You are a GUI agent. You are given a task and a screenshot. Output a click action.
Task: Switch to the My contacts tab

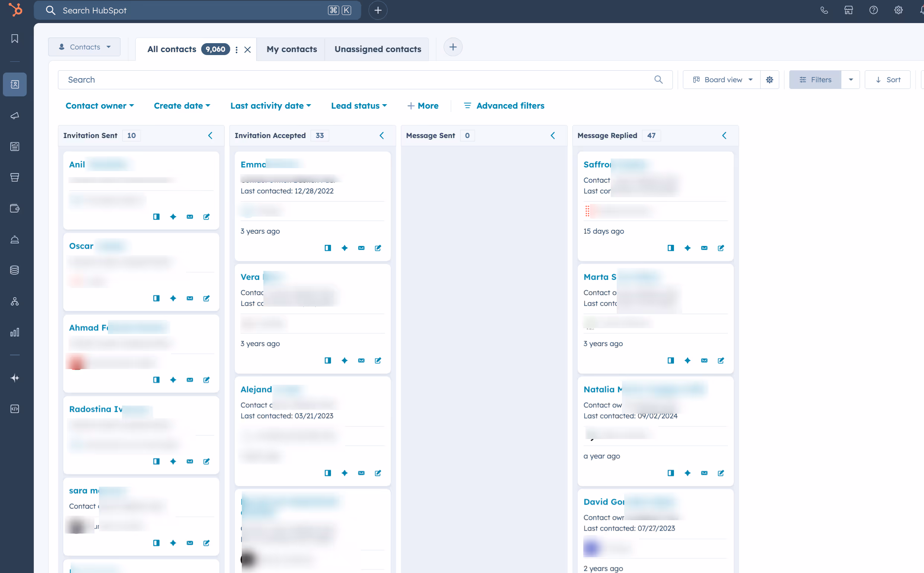tap(291, 49)
